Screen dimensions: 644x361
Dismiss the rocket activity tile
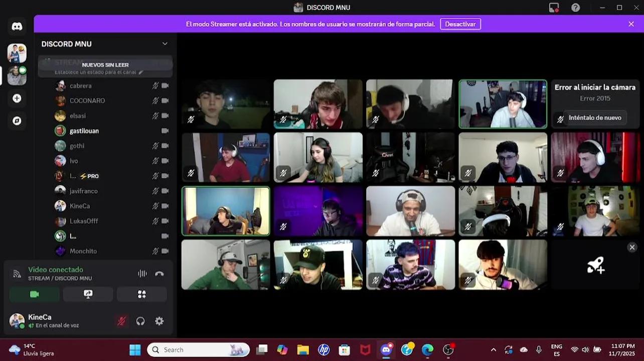click(632, 247)
